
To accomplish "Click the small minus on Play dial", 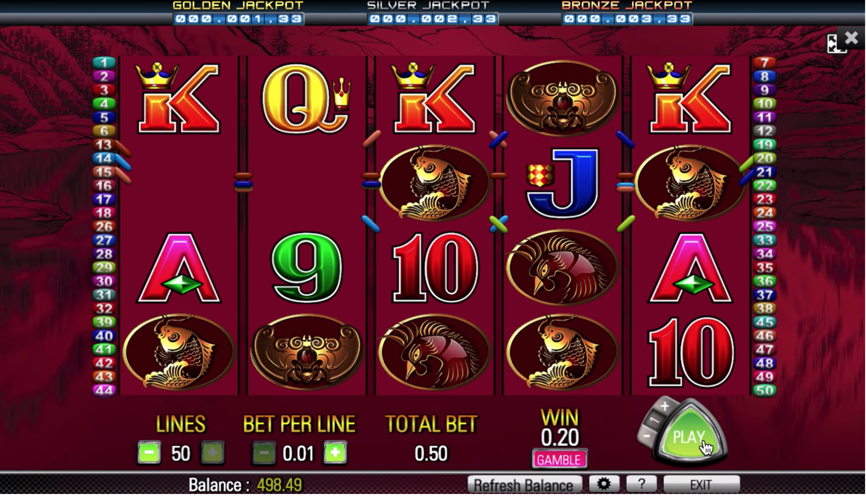I will [x=647, y=437].
